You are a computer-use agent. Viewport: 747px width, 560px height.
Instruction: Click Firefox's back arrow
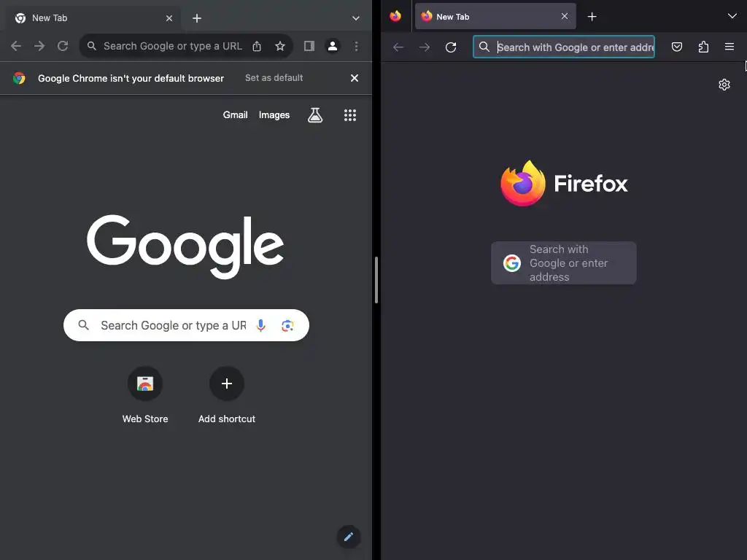pos(398,47)
